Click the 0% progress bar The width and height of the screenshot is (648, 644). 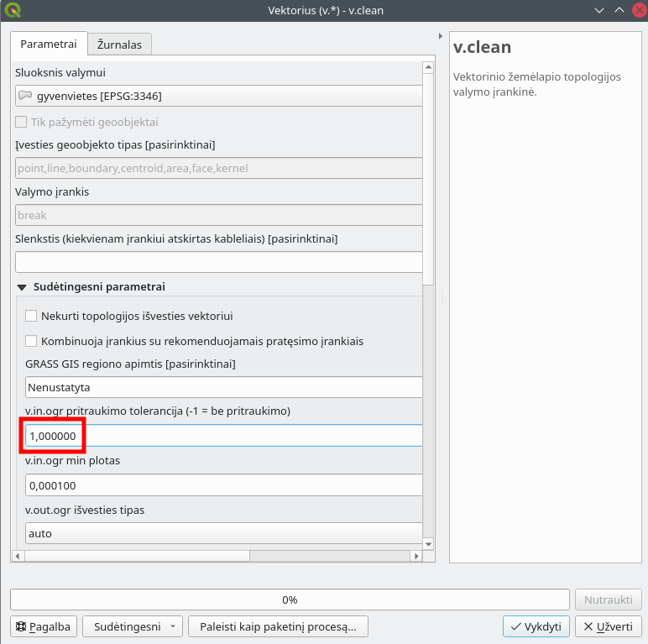coord(290,599)
